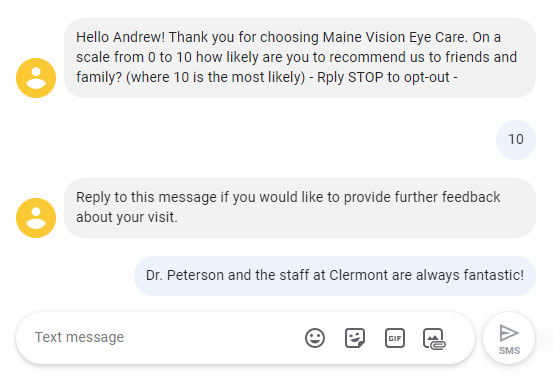Select the Dr. Peterson sent message bubble

[335, 275]
